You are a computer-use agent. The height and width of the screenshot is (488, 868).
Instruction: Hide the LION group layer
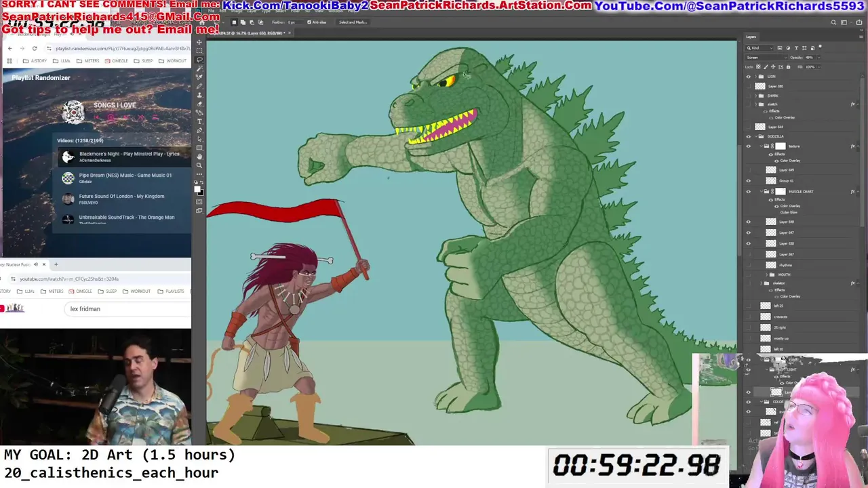pos(749,77)
